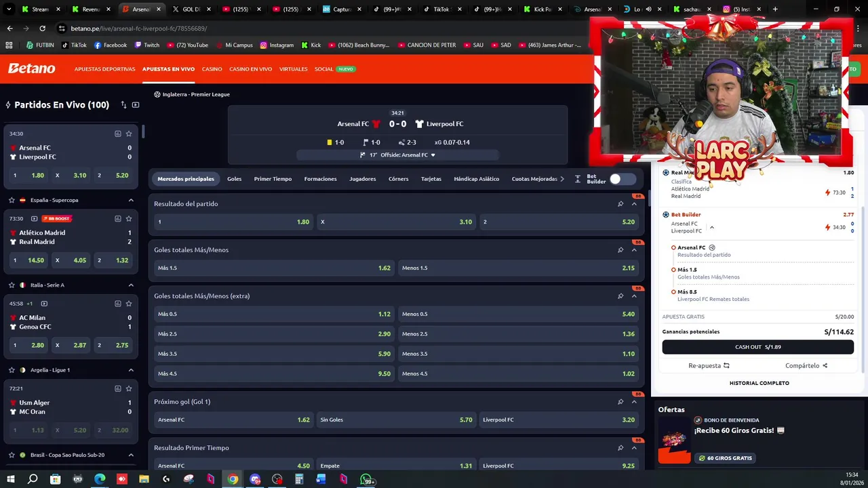This screenshot has width=868, height=488.
Task: Click the Betano logo
Action: [x=31, y=68]
